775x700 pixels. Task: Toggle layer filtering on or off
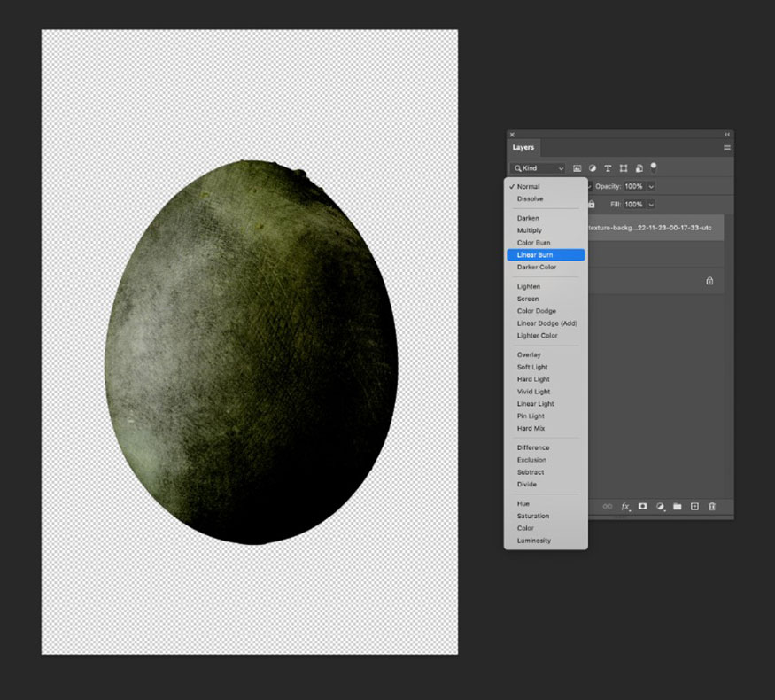click(x=654, y=167)
